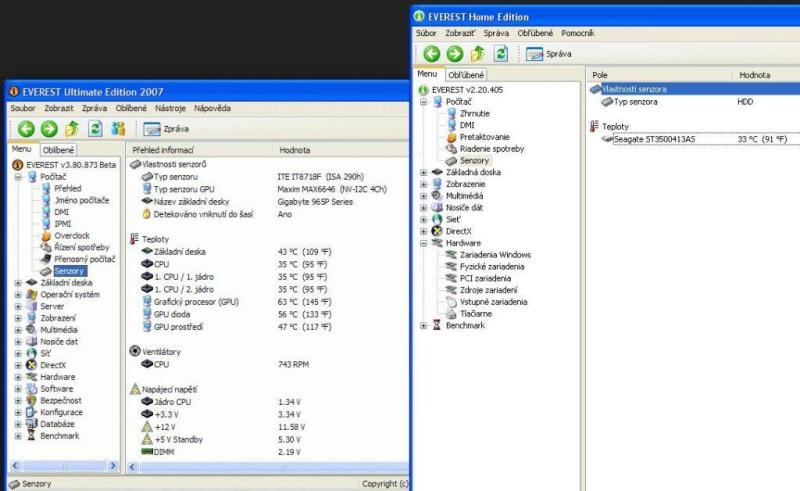Click green Back arrow in EVEREST Ultimate toolbar
This screenshot has height=491, width=800.
pos(26,129)
